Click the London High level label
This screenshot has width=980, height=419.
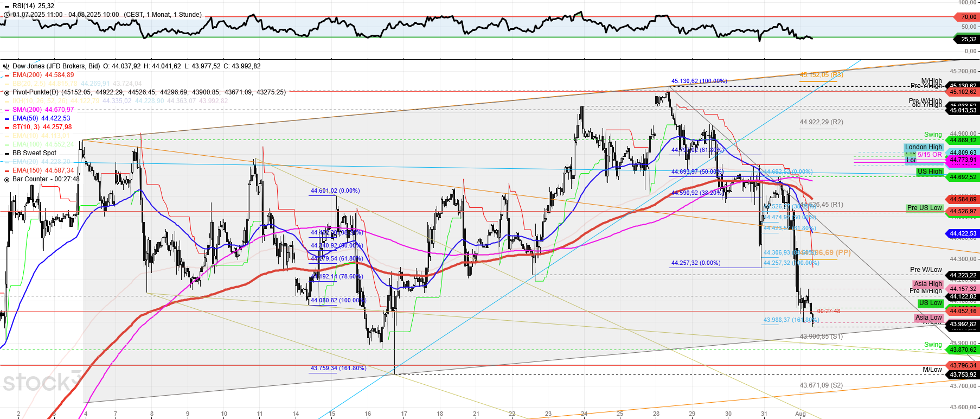click(x=923, y=147)
